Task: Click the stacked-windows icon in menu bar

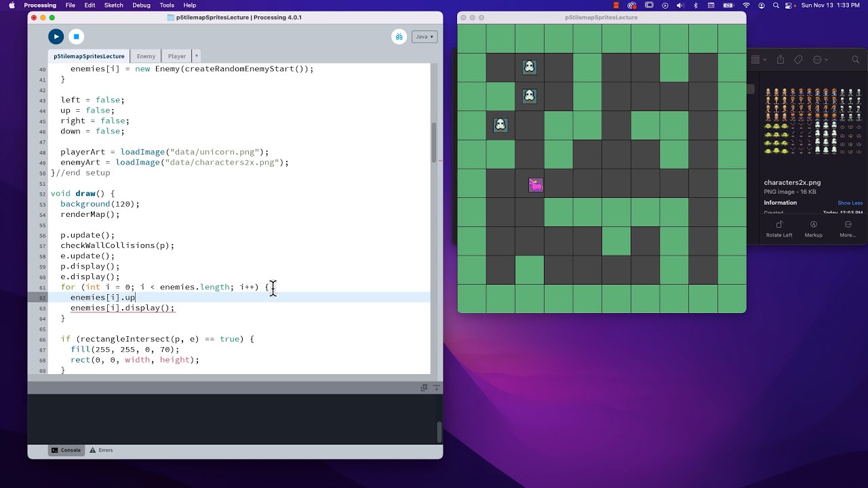Action: (x=616, y=5)
